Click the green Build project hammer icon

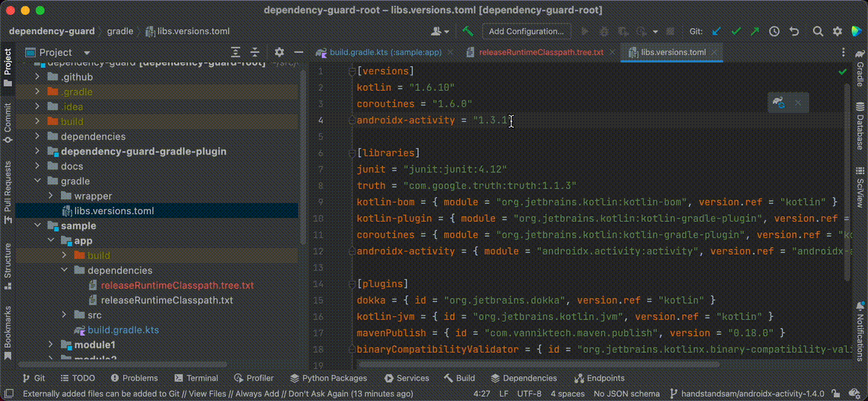(468, 31)
